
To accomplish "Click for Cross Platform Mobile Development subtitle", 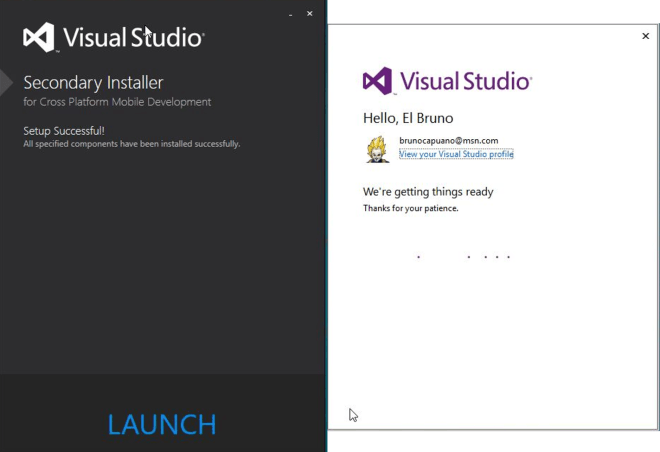I will (117, 102).
